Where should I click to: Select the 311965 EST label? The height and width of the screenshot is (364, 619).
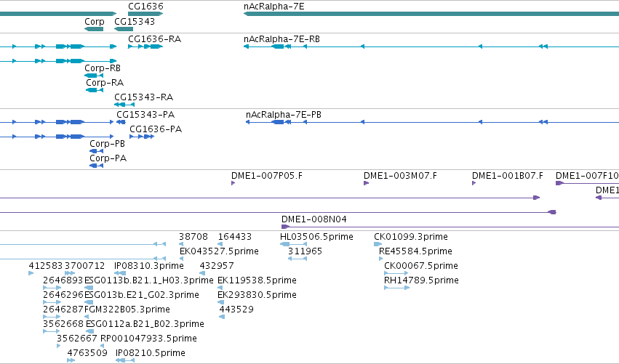pyautogui.click(x=305, y=251)
